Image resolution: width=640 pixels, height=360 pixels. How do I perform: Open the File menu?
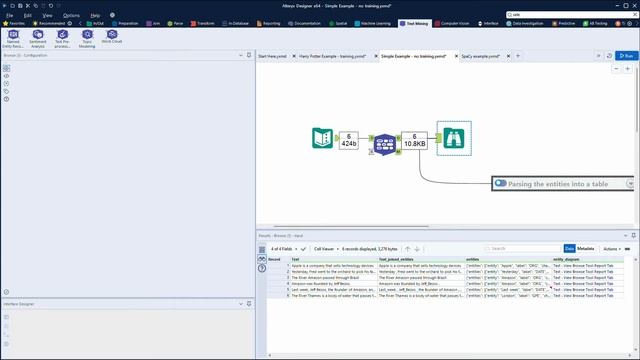9,15
